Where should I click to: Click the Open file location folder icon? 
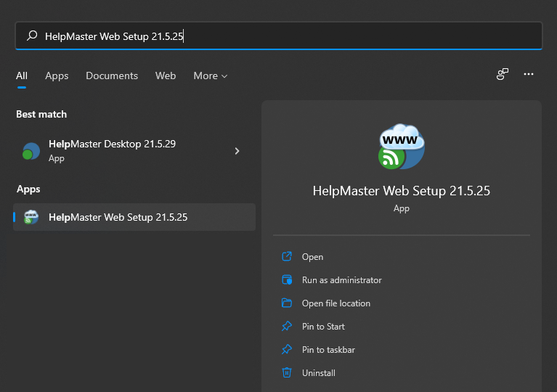pyautogui.click(x=287, y=303)
